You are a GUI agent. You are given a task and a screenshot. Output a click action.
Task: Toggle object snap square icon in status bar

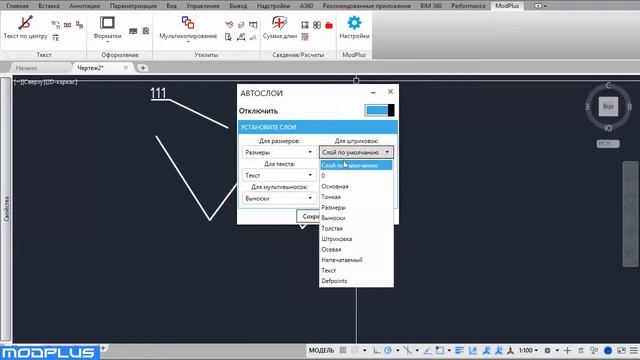point(439,351)
